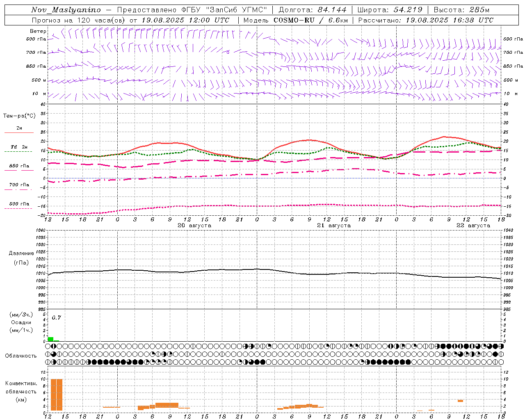Click calculation time "19.08.2025 16:38 UTC"
525x420 pixels.
[x=450, y=20]
